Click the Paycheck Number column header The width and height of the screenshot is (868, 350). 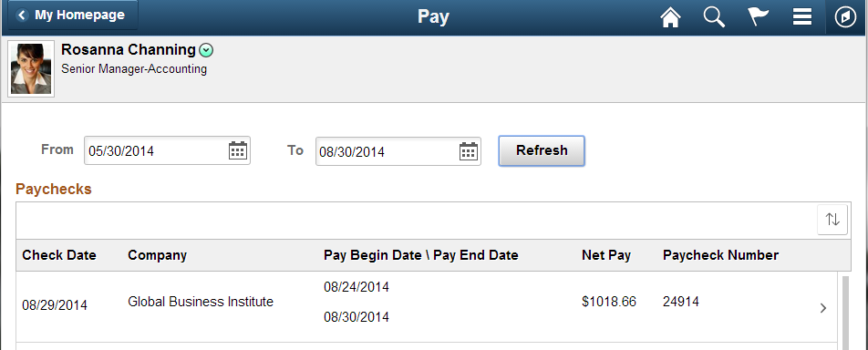pyautogui.click(x=720, y=255)
